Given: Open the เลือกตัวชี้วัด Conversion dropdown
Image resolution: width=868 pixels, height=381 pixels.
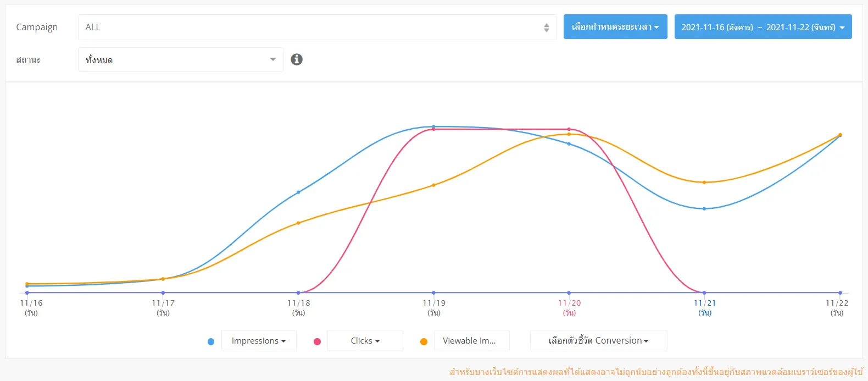Looking at the screenshot, I should [x=598, y=341].
